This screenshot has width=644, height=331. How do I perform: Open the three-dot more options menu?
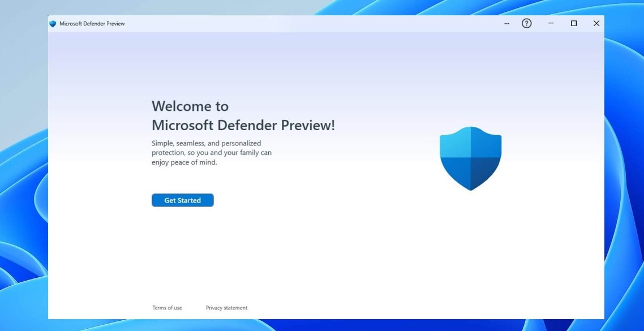[x=507, y=24]
